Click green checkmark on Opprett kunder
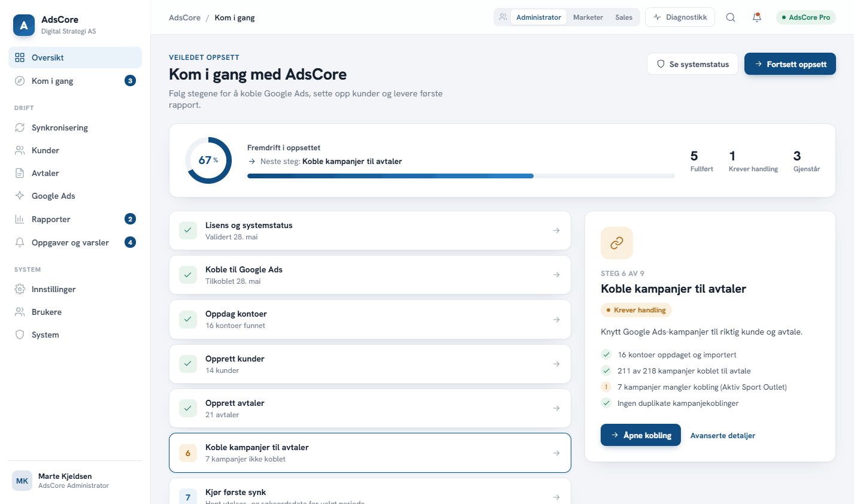The height and width of the screenshot is (504, 854). click(188, 364)
